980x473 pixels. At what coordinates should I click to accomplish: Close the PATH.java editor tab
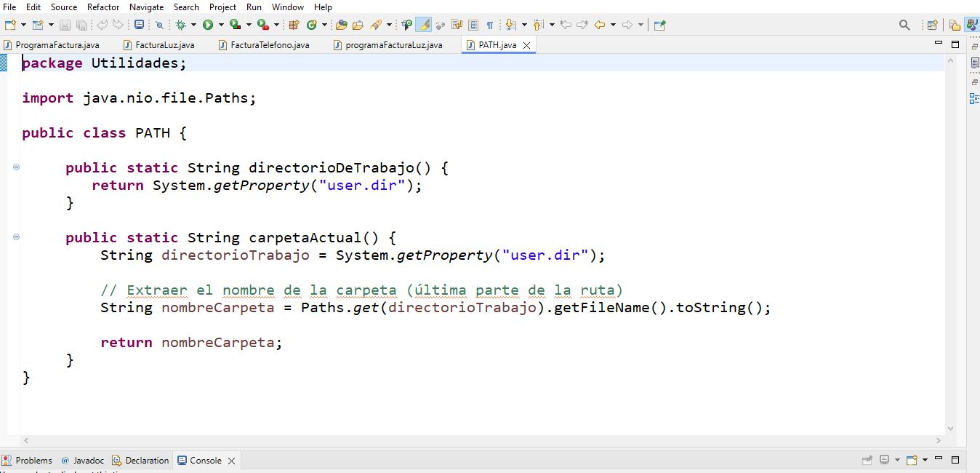[x=527, y=45]
